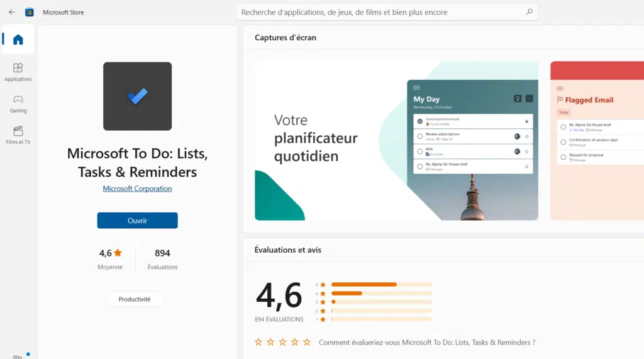This screenshot has width=644, height=359.
Task: Open Microsoft Corporation publisher link
Action: click(x=137, y=189)
